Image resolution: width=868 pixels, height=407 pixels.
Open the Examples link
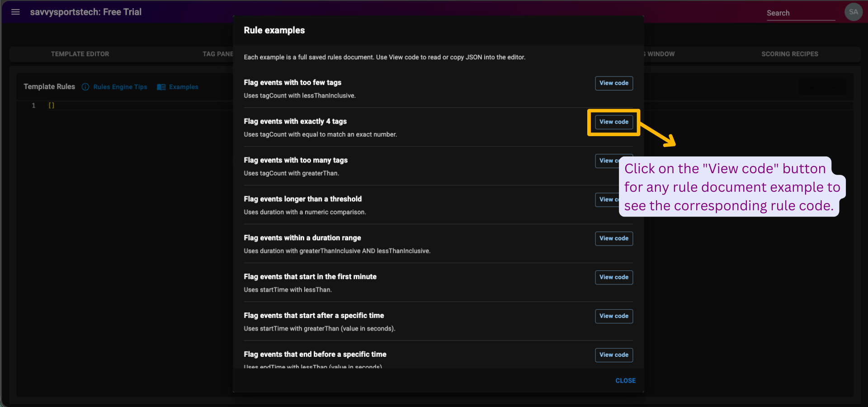[184, 87]
